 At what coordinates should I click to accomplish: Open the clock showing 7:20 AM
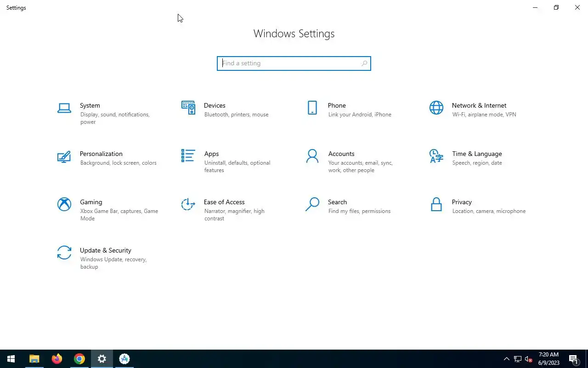tap(548, 359)
